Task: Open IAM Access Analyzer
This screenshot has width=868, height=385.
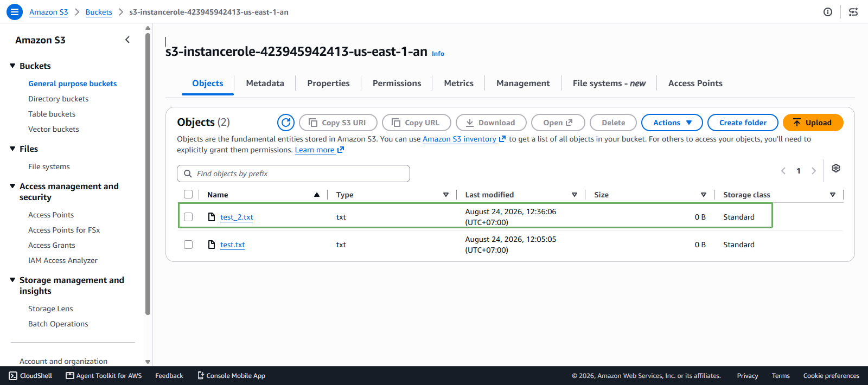Action: coord(63,260)
